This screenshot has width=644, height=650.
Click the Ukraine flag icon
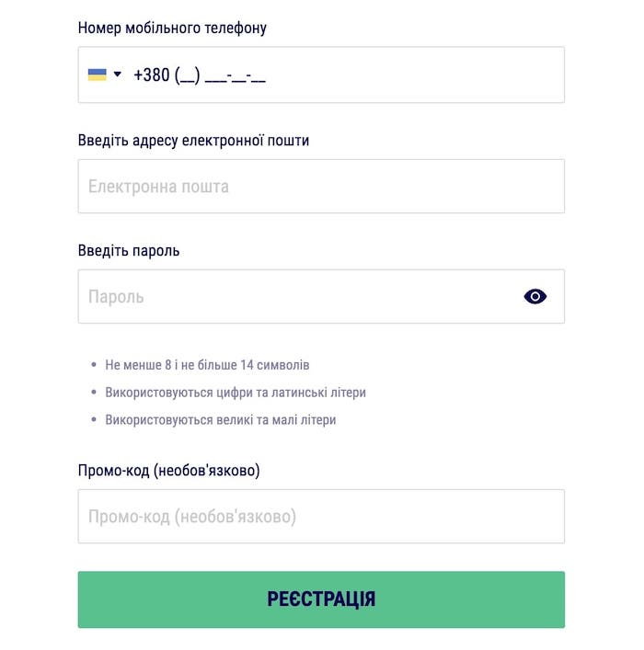tap(97, 74)
